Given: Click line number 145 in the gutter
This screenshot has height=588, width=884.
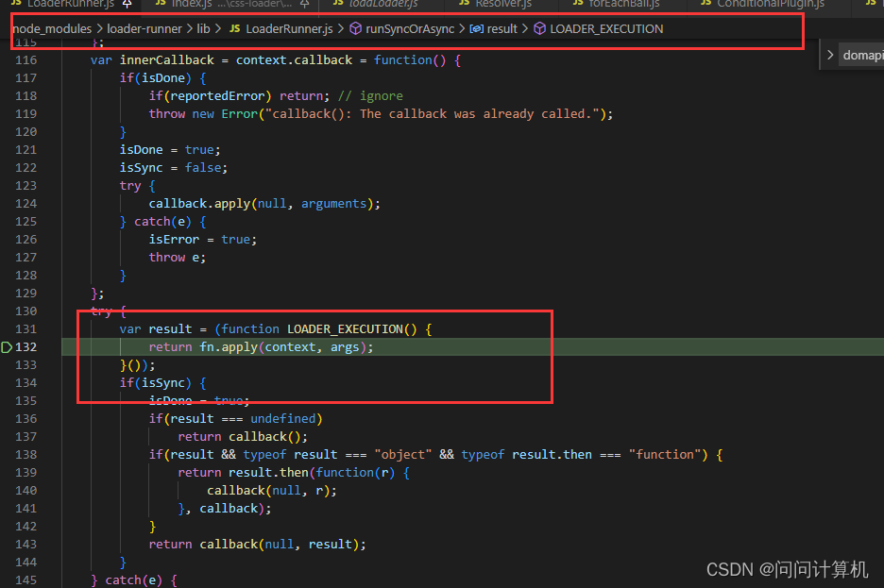Looking at the screenshot, I should (25, 580).
